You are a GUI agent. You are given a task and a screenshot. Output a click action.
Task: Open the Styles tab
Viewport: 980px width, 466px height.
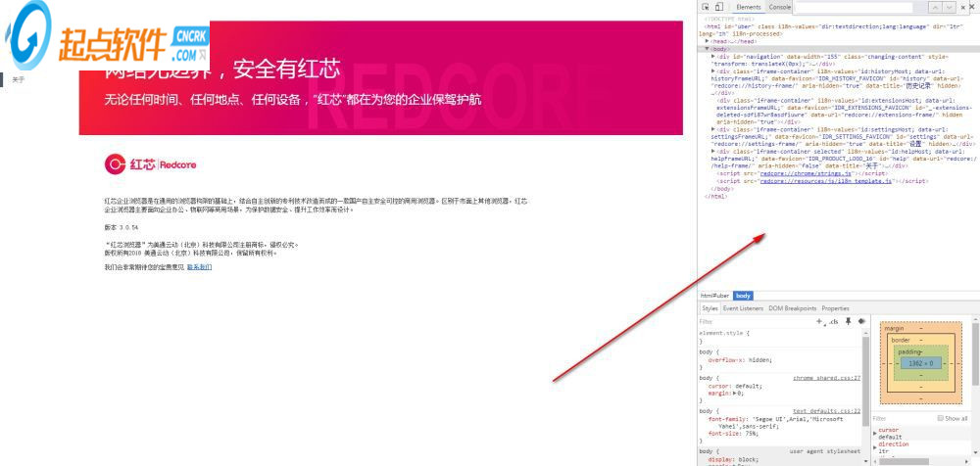(710, 308)
